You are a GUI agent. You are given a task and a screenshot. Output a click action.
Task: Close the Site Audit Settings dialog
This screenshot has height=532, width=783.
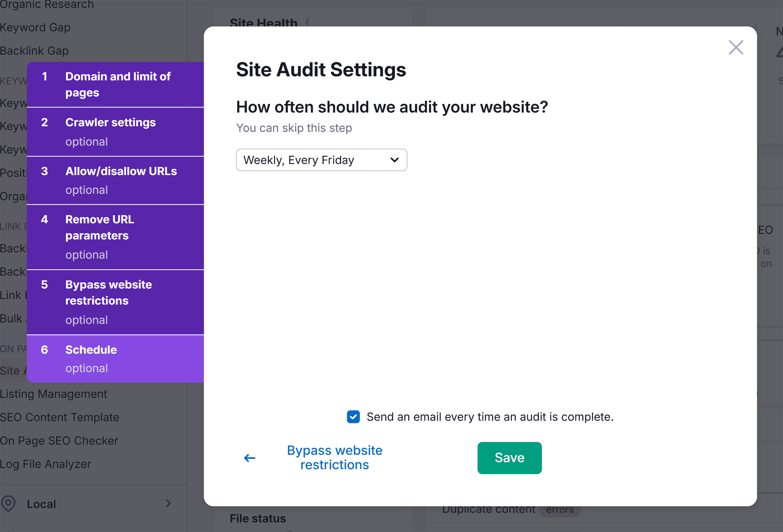[736, 48]
